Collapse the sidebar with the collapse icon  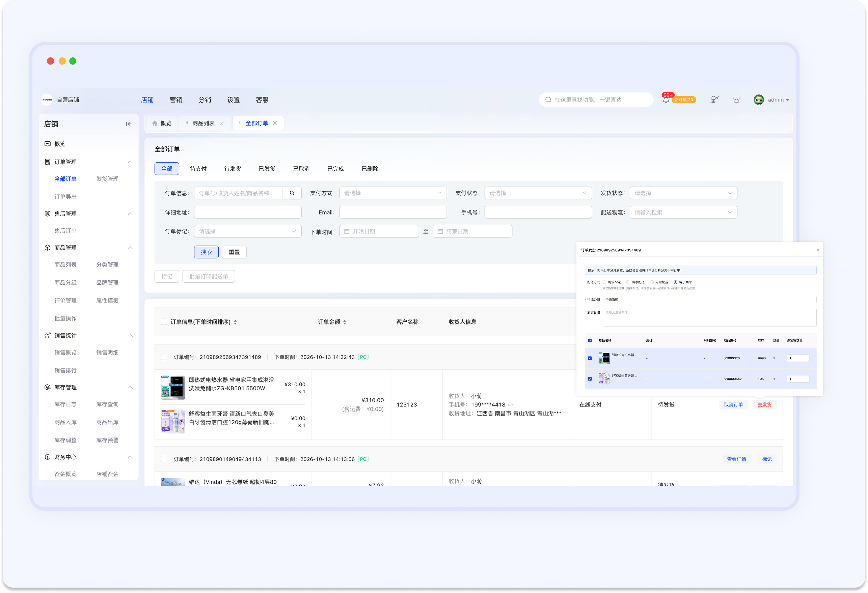pos(129,124)
